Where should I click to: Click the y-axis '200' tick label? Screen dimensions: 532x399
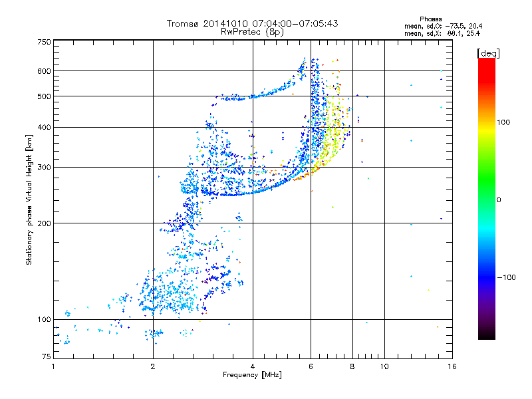click(x=44, y=223)
